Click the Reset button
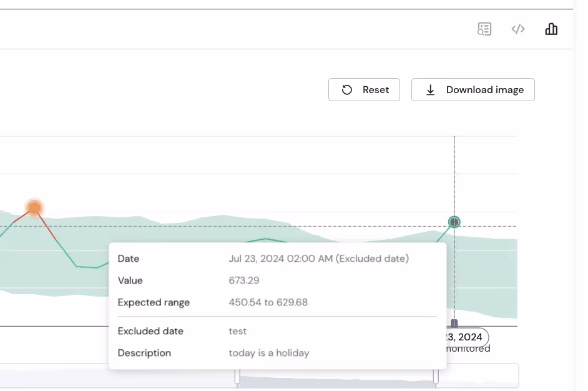This screenshot has height=391, width=588. (364, 90)
